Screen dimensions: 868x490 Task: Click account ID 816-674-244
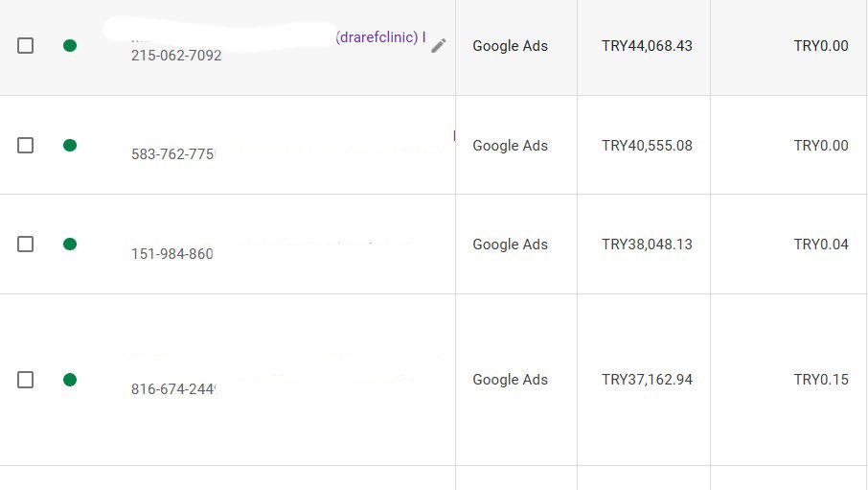point(173,389)
